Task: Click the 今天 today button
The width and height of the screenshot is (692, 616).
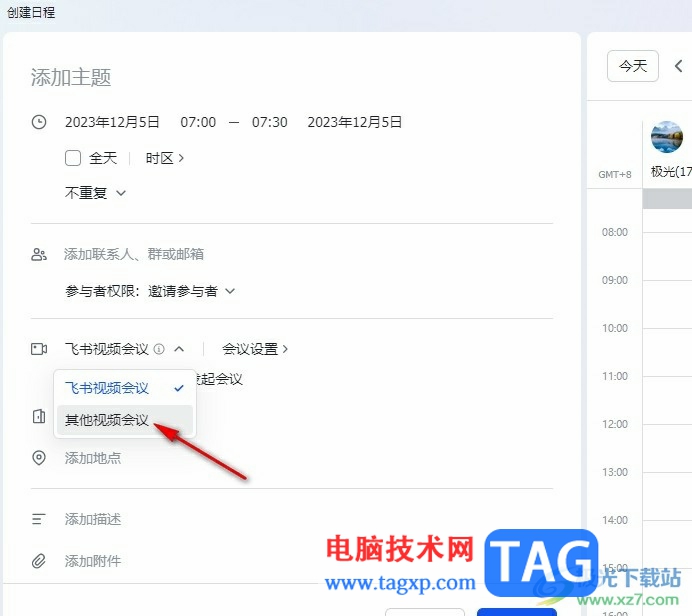Action: pos(633,66)
